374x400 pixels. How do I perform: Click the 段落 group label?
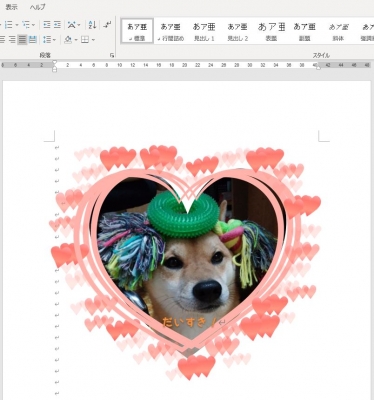coord(45,55)
